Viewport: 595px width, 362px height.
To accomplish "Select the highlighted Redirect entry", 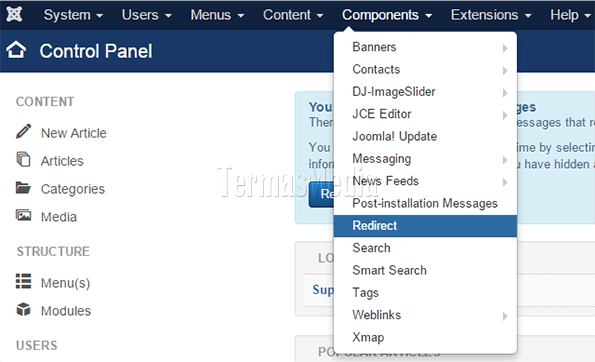I will 425,226.
